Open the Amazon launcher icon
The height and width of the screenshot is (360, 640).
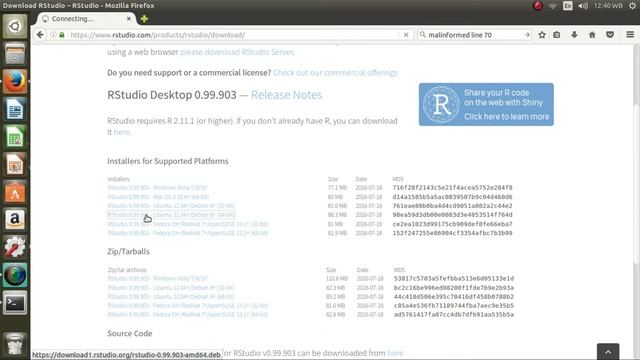click(x=15, y=220)
